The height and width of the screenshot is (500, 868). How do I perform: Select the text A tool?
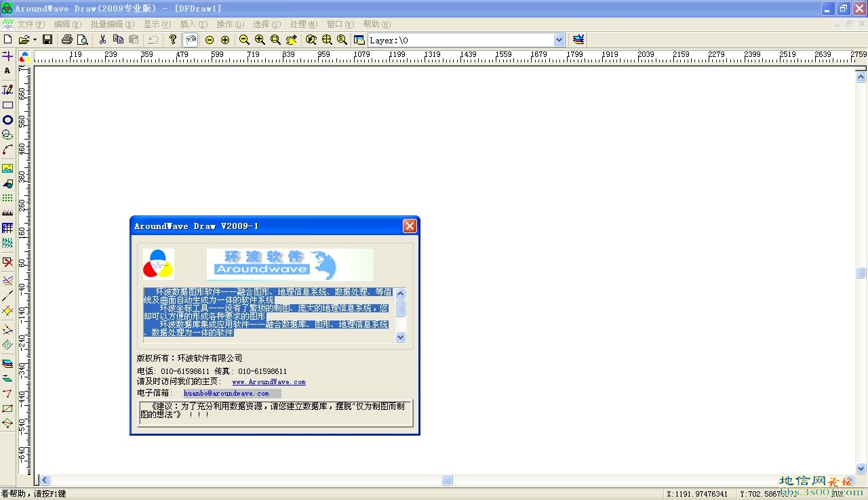pos(7,70)
